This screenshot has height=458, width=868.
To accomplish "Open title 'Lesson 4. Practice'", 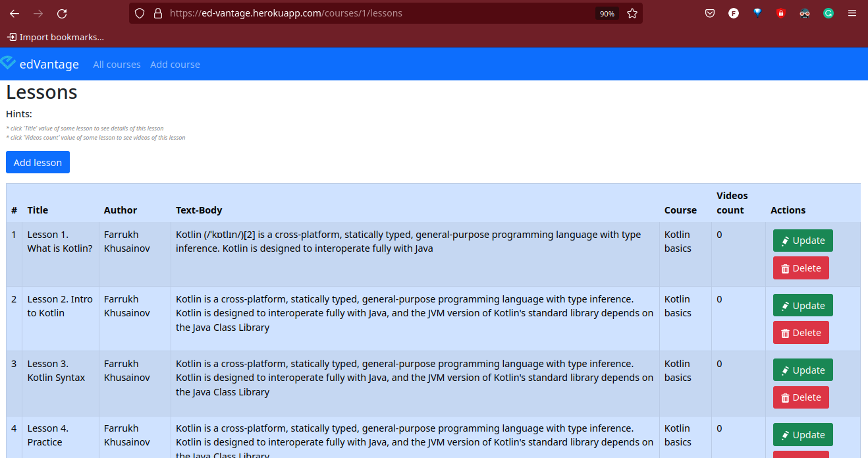I will [47, 435].
